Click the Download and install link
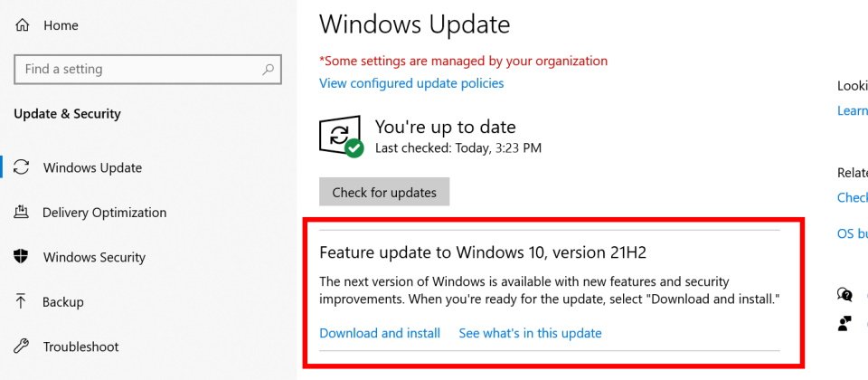This screenshot has width=868, height=380. click(x=380, y=333)
